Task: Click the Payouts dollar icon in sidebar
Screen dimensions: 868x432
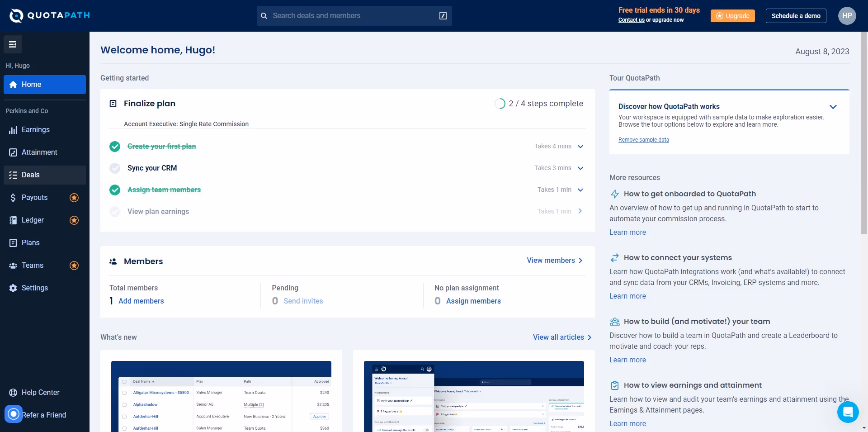Action: click(x=13, y=198)
